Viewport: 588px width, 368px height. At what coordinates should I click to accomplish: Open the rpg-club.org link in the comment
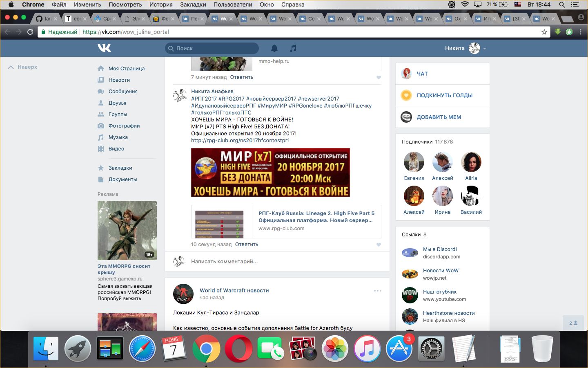point(241,141)
